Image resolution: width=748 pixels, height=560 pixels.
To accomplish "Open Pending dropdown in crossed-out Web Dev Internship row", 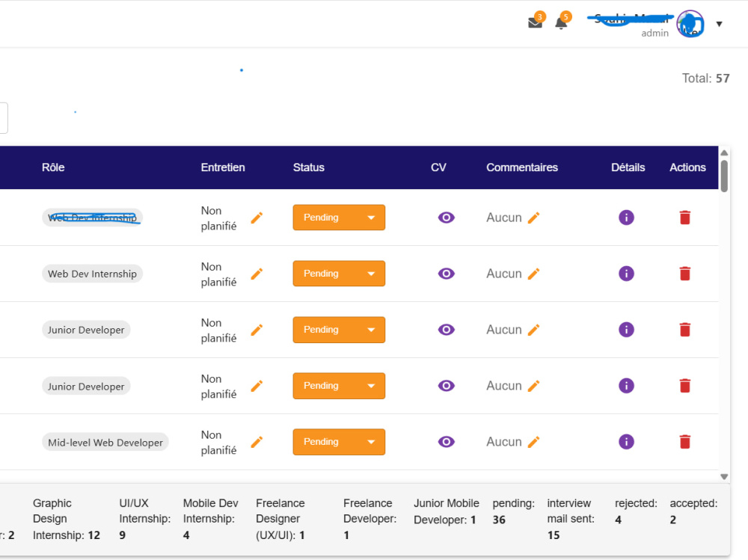I will tap(339, 218).
